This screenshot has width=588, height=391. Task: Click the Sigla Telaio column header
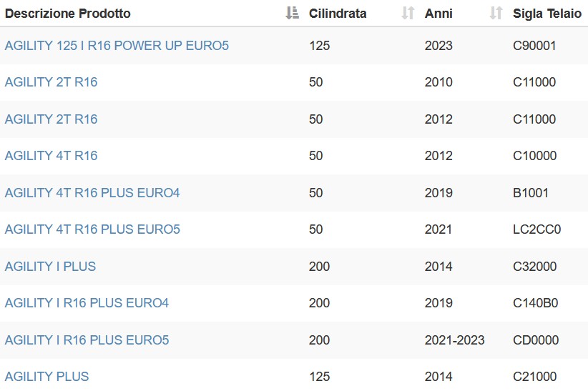tap(547, 14)
